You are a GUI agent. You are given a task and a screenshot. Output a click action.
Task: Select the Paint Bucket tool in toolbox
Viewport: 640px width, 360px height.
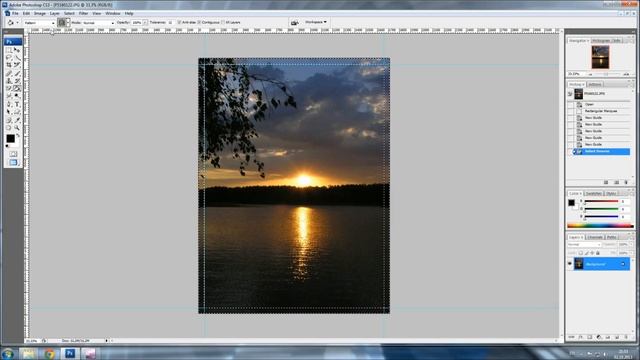coord(17,88)
